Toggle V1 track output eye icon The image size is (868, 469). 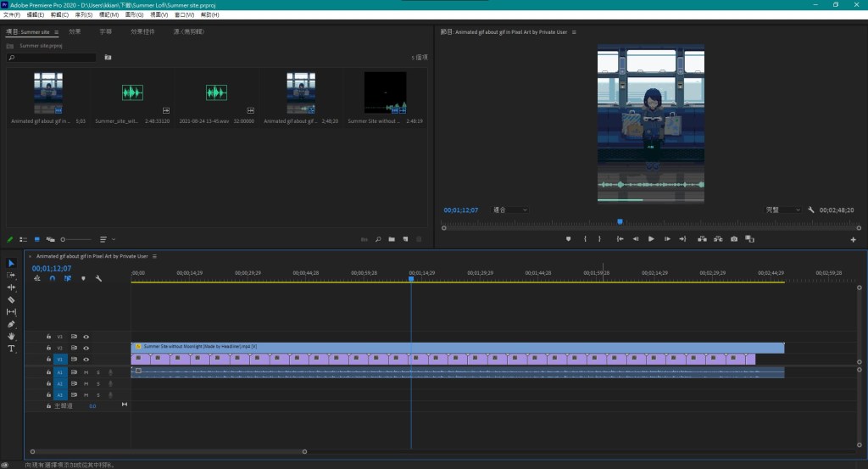86,360
